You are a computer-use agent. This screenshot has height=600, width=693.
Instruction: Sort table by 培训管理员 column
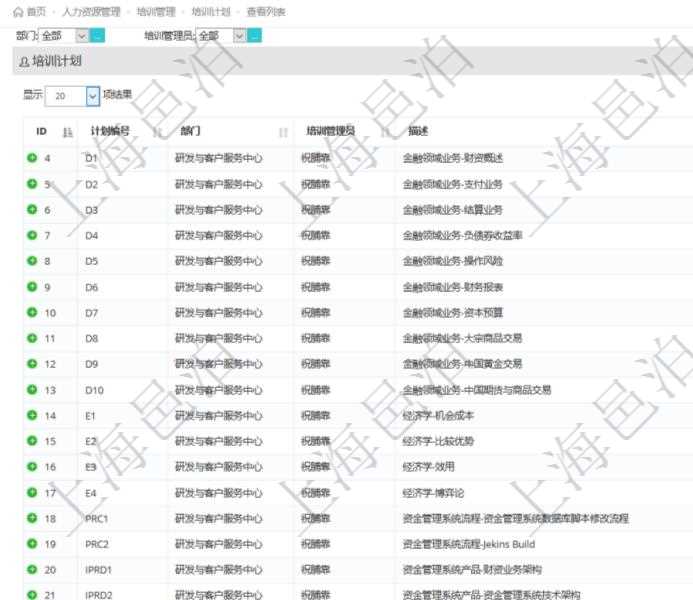385,132
